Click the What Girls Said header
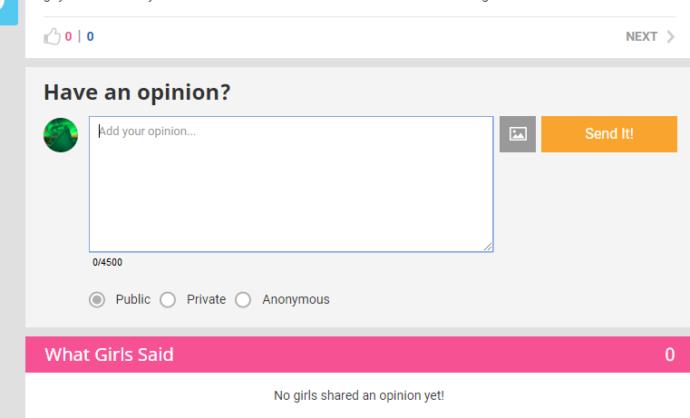The image size is (690, 418). [109, 355]
